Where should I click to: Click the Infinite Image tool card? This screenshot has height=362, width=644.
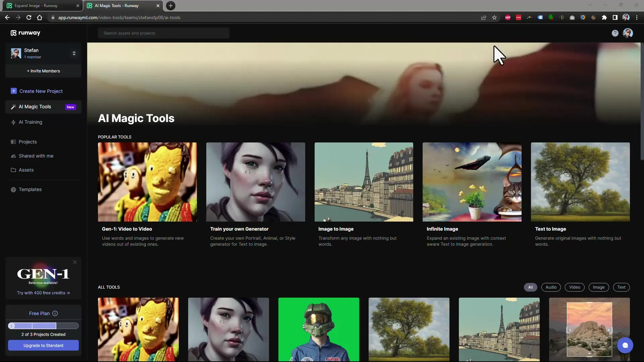(472, 194)
